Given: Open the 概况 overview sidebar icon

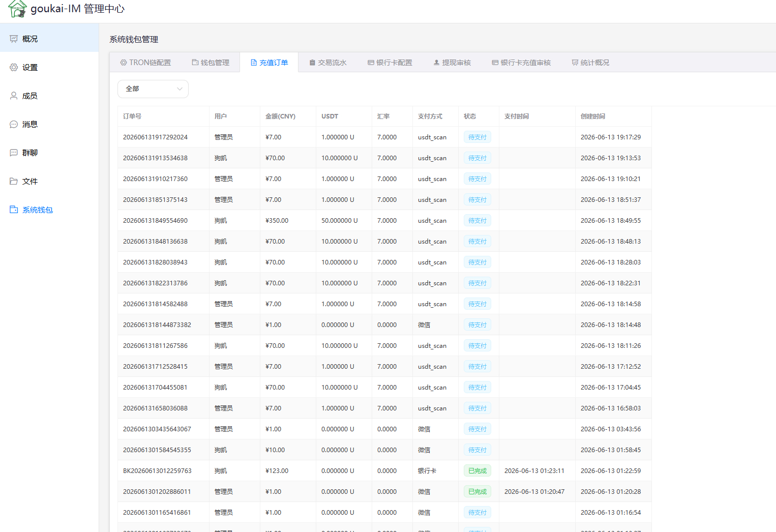Looking at the screenshot, I should [14, 39].
